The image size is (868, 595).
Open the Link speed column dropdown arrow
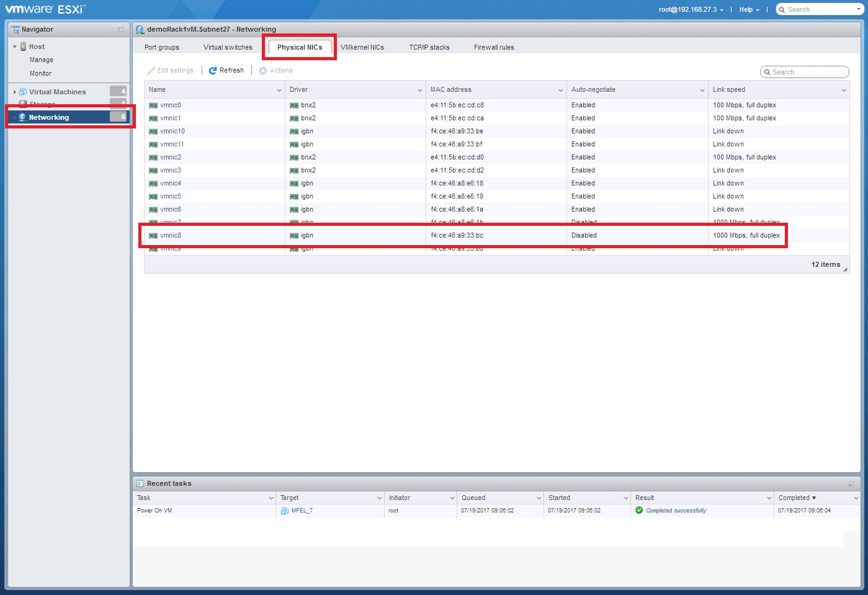(844, 91)
